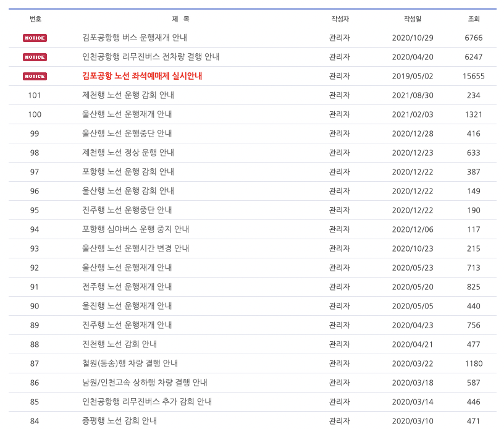Open post 울진행 노선 운행재개 안내
Screen dimensions: 504x429
tap(127, 306)
